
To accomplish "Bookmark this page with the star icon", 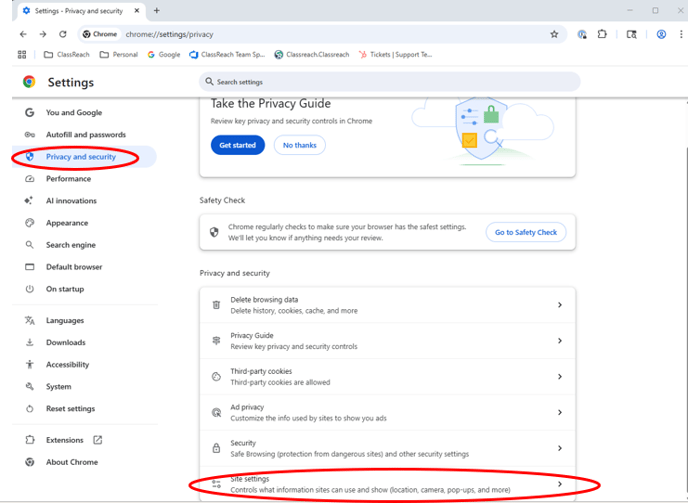I will (554, 34).
